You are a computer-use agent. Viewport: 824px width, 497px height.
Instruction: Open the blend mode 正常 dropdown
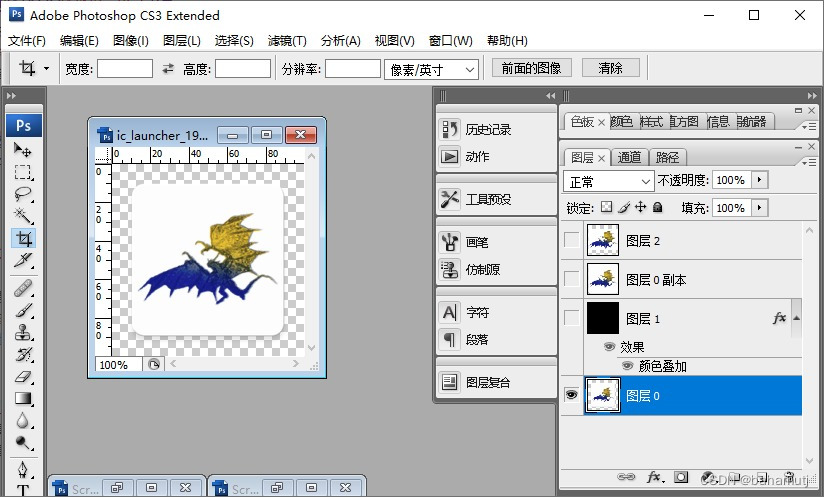click(609, 181)
